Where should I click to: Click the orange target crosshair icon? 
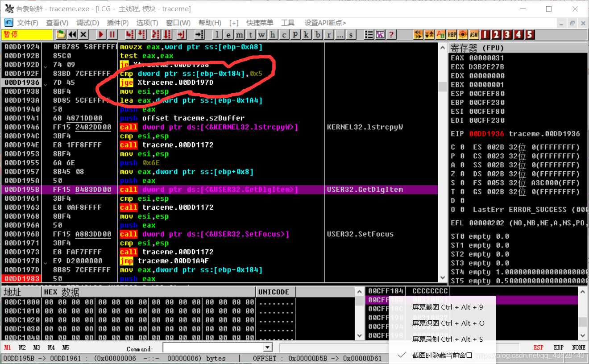tap(463, 34)
